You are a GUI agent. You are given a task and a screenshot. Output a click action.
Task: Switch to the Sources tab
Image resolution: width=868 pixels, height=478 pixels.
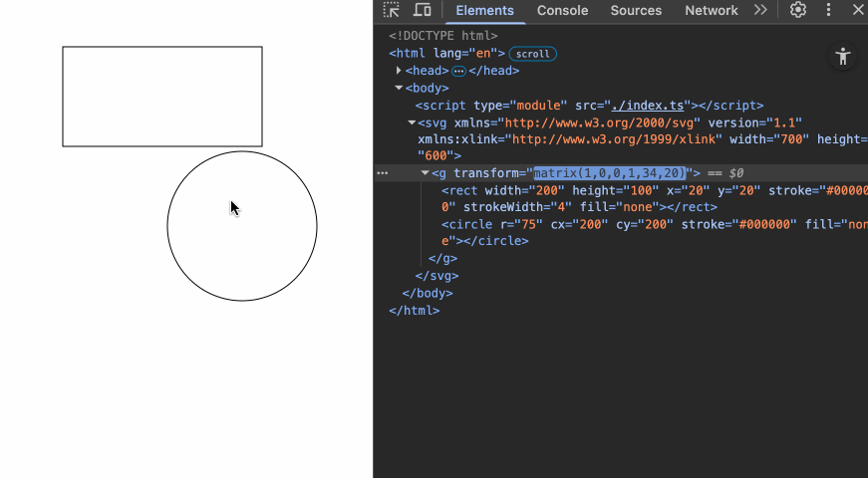[636, 11]
